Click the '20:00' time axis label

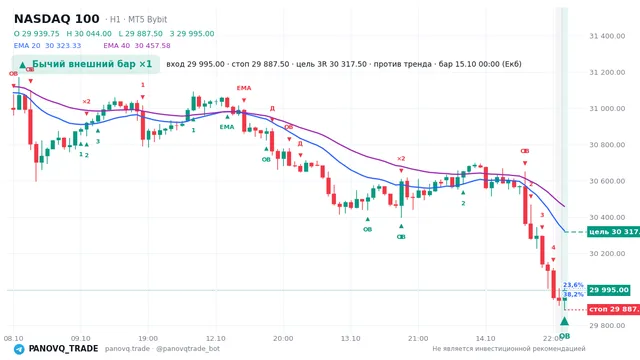pos(283,338)
